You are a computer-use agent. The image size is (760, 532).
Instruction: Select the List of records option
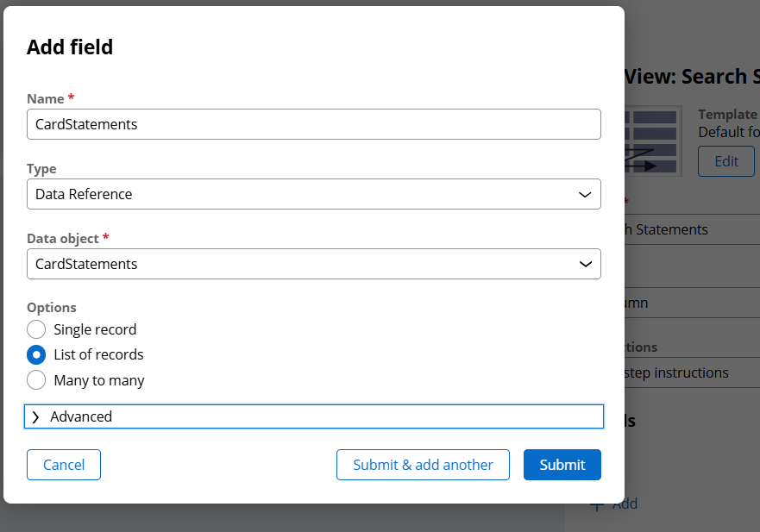click(36, 354)
